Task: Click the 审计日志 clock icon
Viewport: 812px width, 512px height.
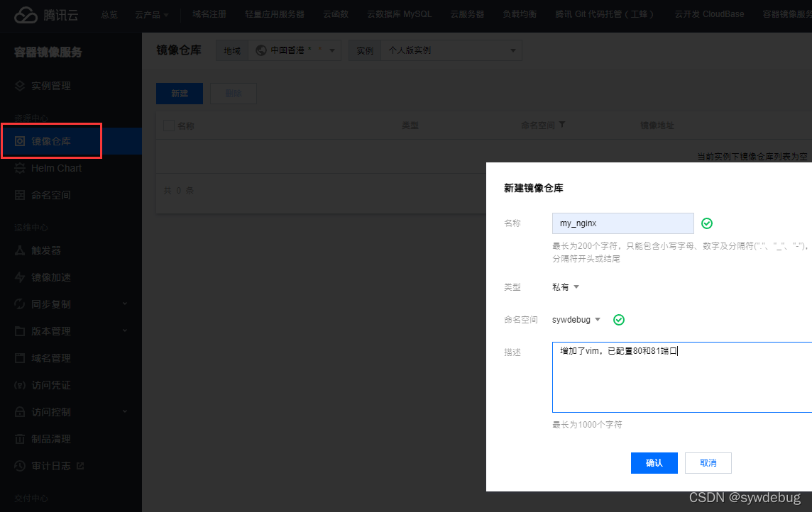Action: point(20,465)
